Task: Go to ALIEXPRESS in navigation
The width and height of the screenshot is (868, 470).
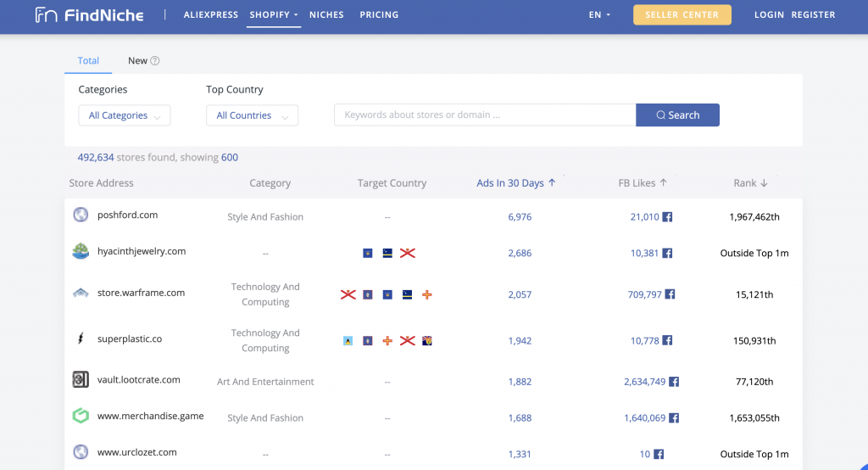Action: pos(211,15)
